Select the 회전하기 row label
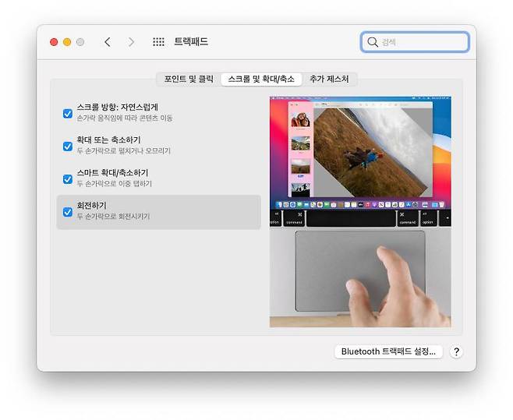 pos(92,206)
